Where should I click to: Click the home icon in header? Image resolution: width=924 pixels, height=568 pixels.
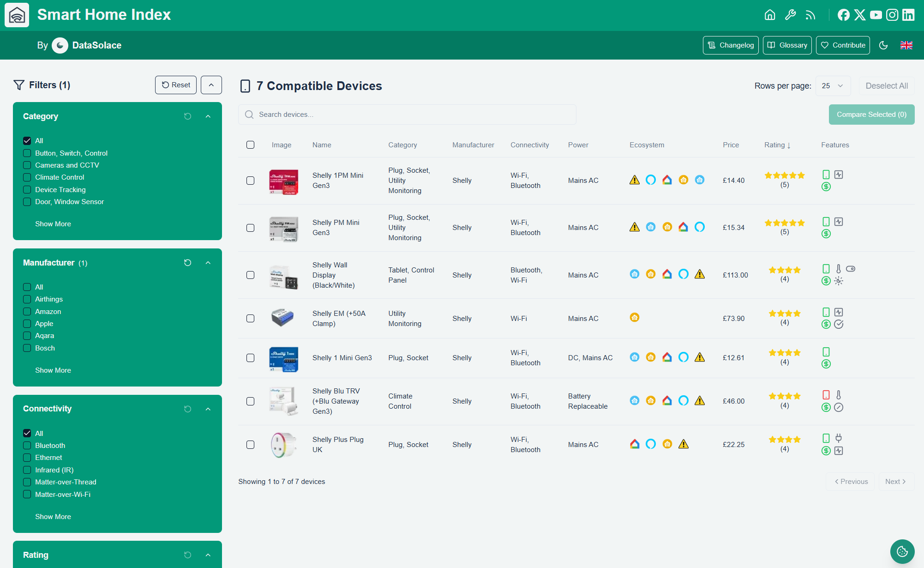[x=769, y=15]
